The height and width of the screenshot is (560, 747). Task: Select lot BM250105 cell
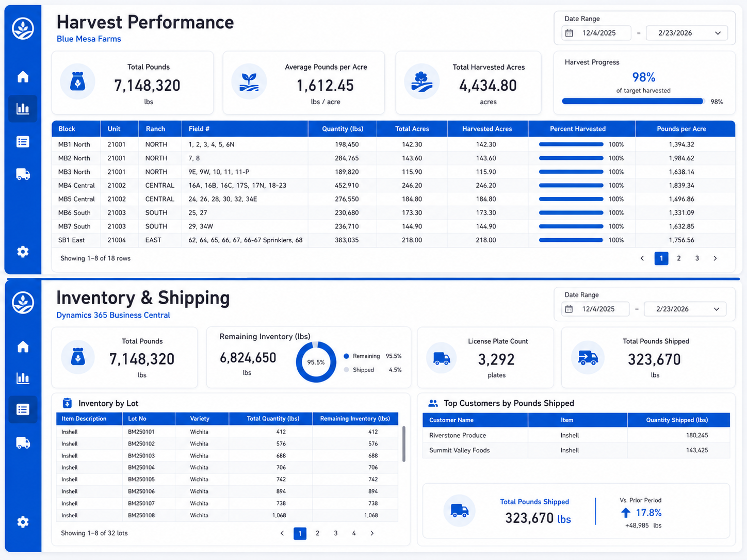coord(149,480)
